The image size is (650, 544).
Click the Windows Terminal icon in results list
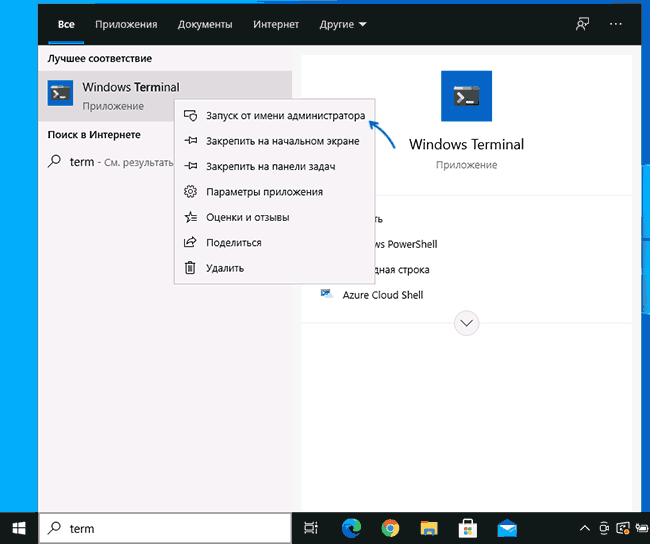(x=60, y=93)
